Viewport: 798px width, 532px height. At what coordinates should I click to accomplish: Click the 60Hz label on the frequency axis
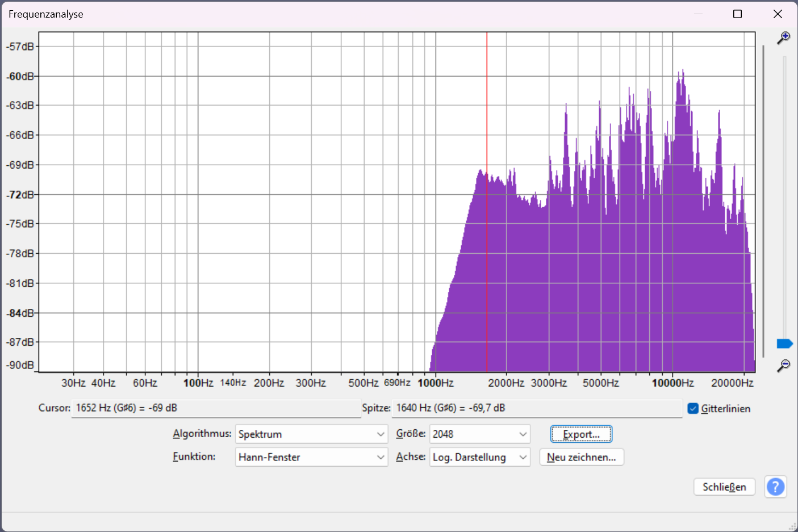tap(145, 383)
